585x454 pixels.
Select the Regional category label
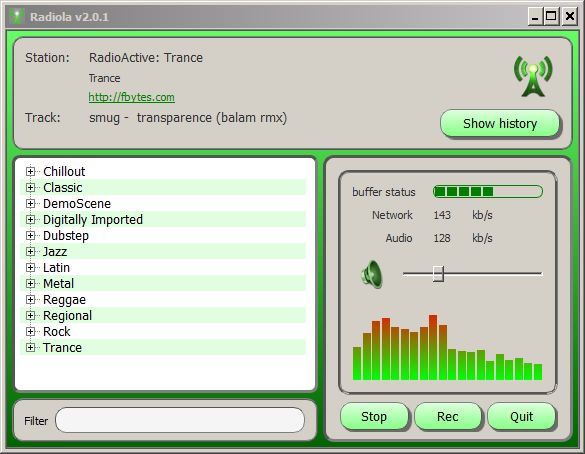68,316
